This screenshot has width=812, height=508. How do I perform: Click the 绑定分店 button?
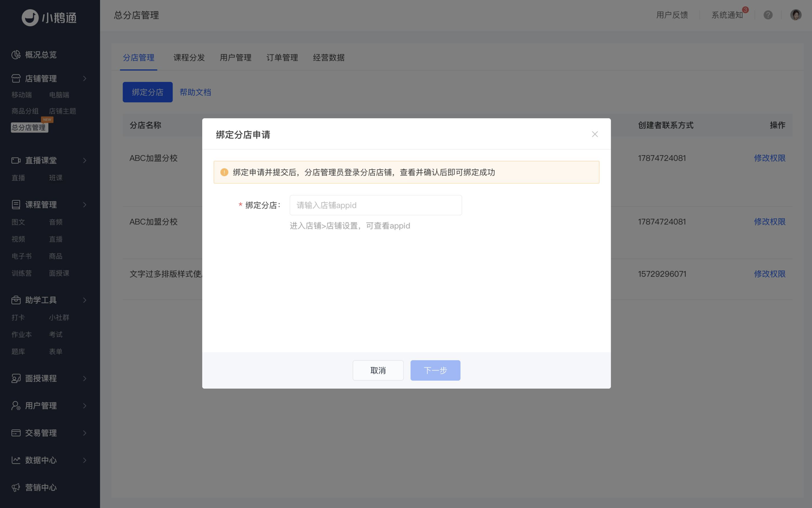click(148, 92)
